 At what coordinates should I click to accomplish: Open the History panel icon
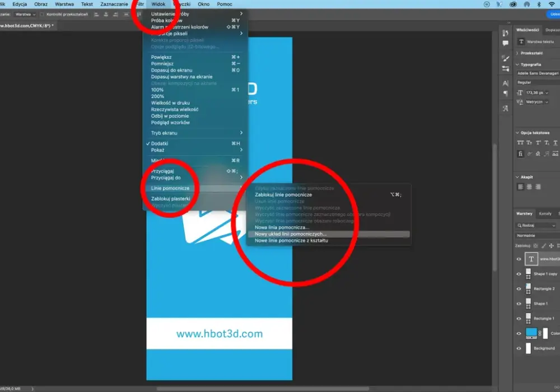505,33
